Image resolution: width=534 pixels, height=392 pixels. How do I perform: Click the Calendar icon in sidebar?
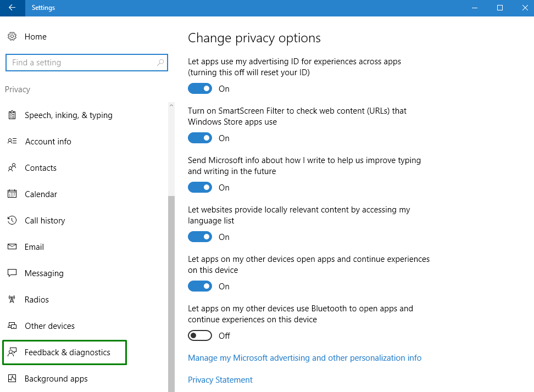(x=12, y=194)
